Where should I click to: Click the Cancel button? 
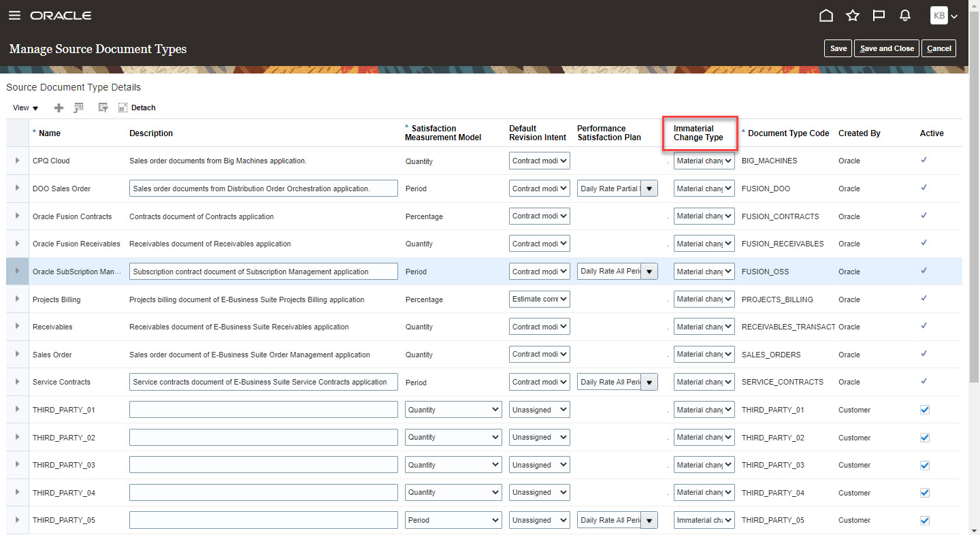(938, 48)
